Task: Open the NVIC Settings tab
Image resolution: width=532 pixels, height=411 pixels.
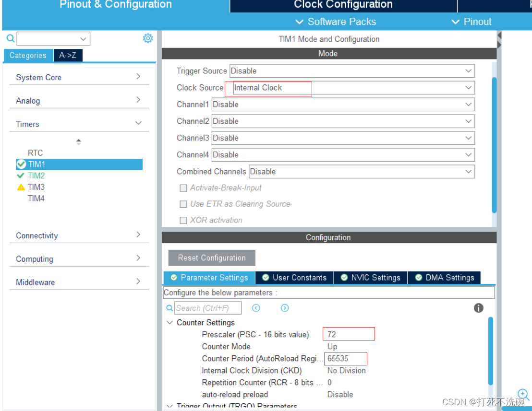Action: point(371,278)
